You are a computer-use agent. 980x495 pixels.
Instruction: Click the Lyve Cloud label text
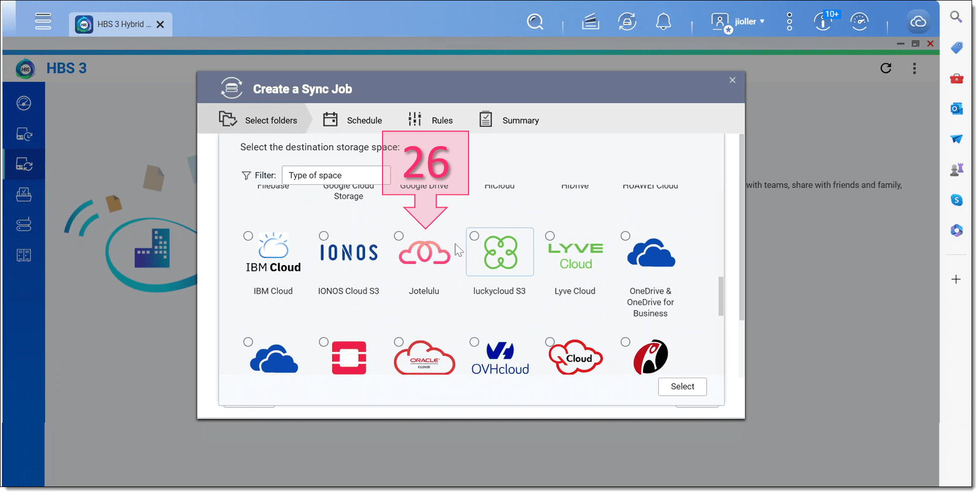tap(575, 291)
